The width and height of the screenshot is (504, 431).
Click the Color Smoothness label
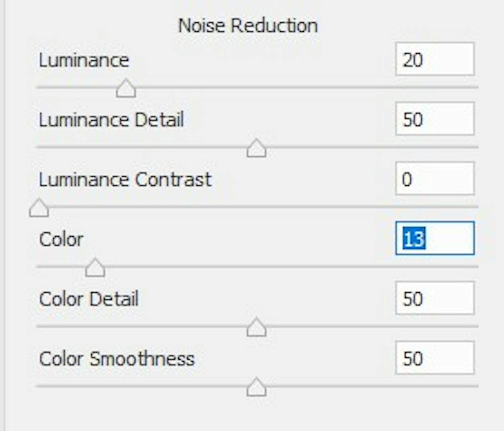click(118, 358)
